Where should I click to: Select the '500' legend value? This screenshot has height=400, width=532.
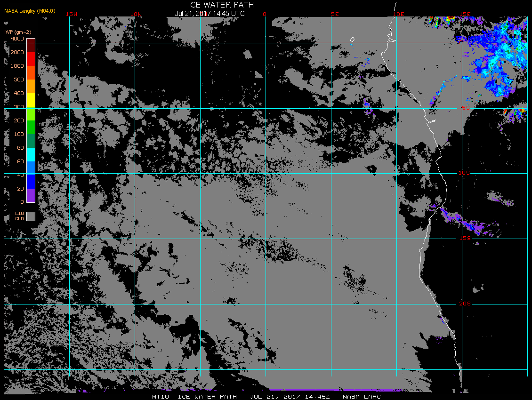point(19,80)
